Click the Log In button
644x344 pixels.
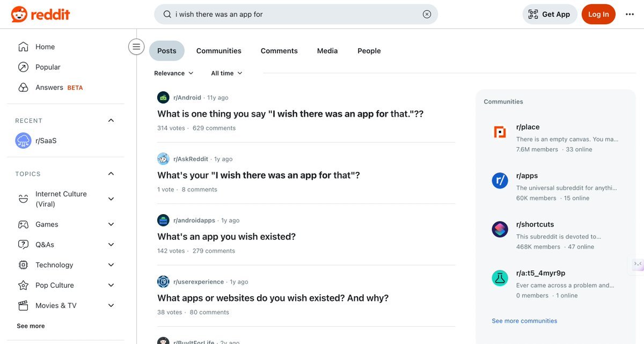[598, 14]
